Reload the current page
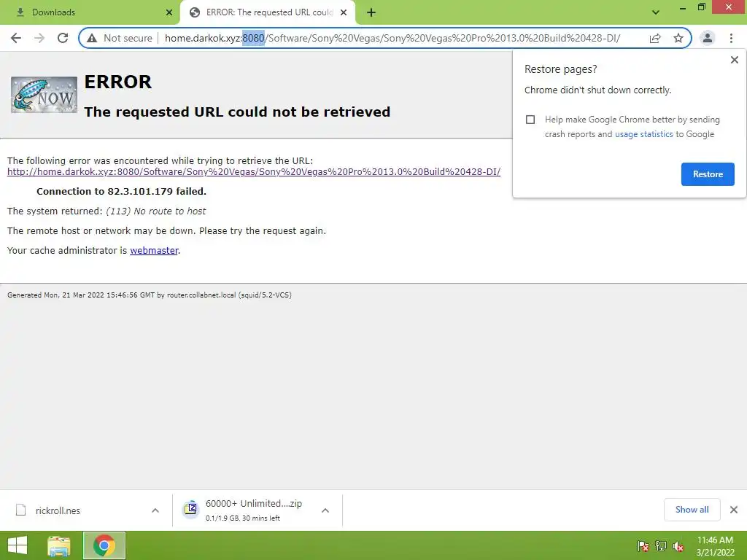747x560 pixels. click(x=63, y=38)
